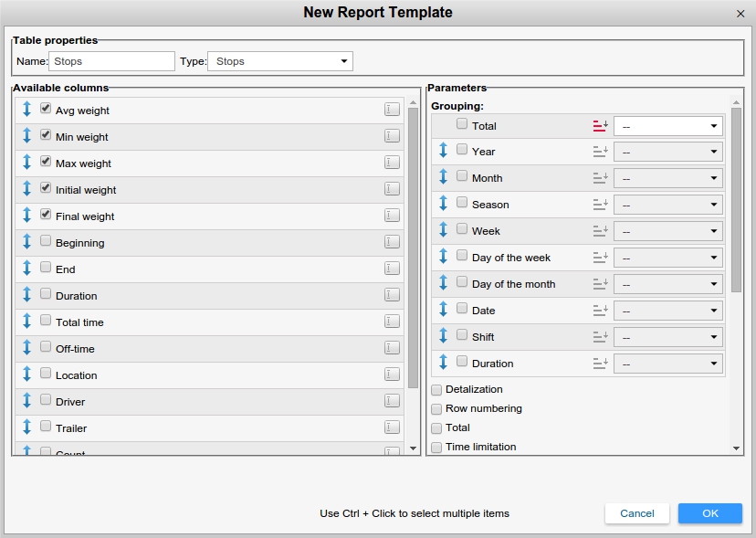
Task: Click the Name input field
Action: 111,61
